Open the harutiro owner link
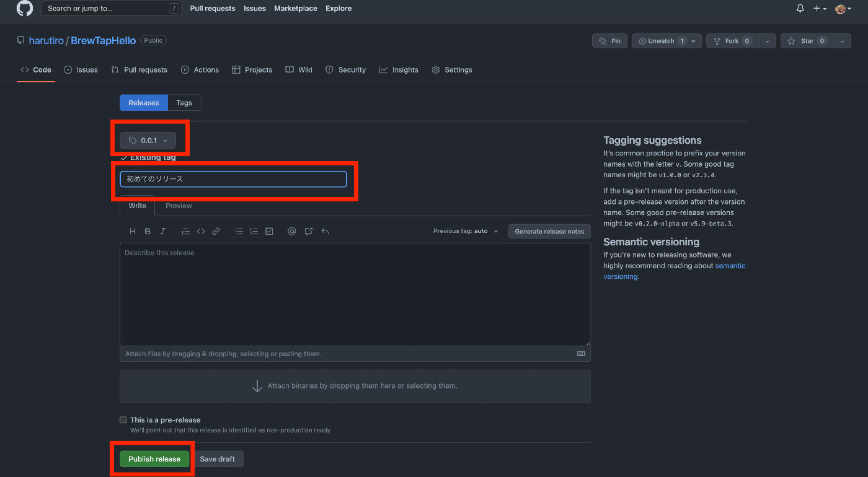 [46, 41]
